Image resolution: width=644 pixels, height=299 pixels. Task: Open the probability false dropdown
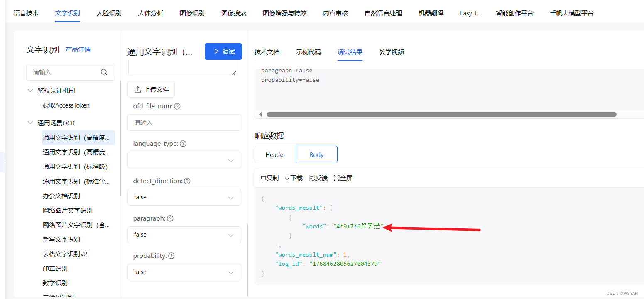(x=184, y=272)
